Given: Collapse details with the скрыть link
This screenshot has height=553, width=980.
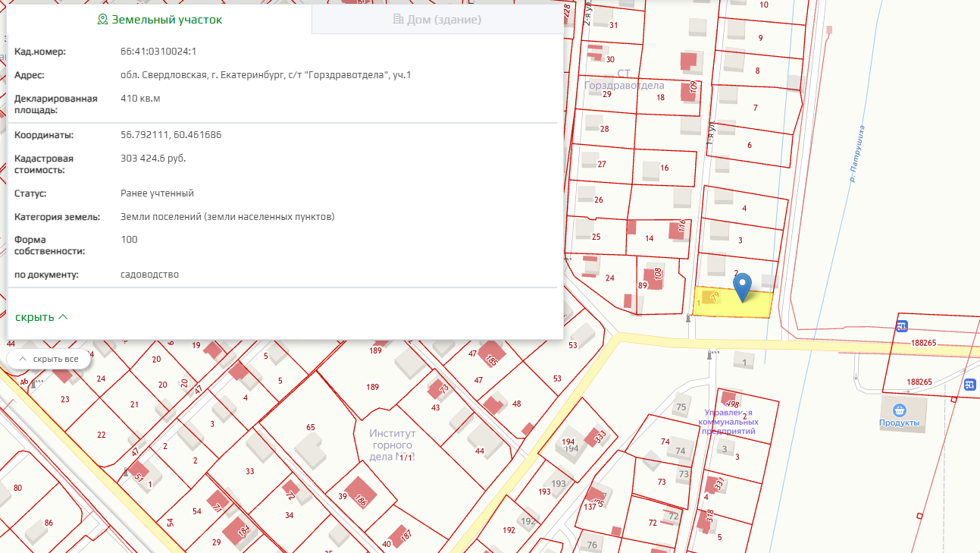Looking at the screenshot, I should tap(42, 316).
